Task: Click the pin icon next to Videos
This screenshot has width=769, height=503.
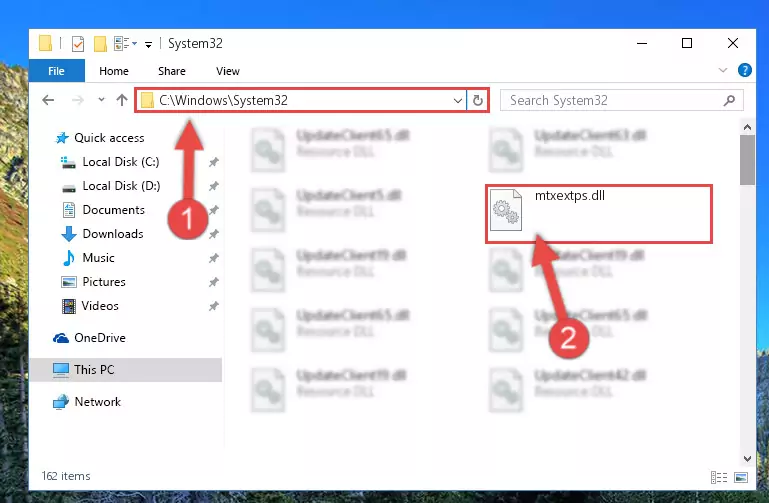Action: (213, 306)
